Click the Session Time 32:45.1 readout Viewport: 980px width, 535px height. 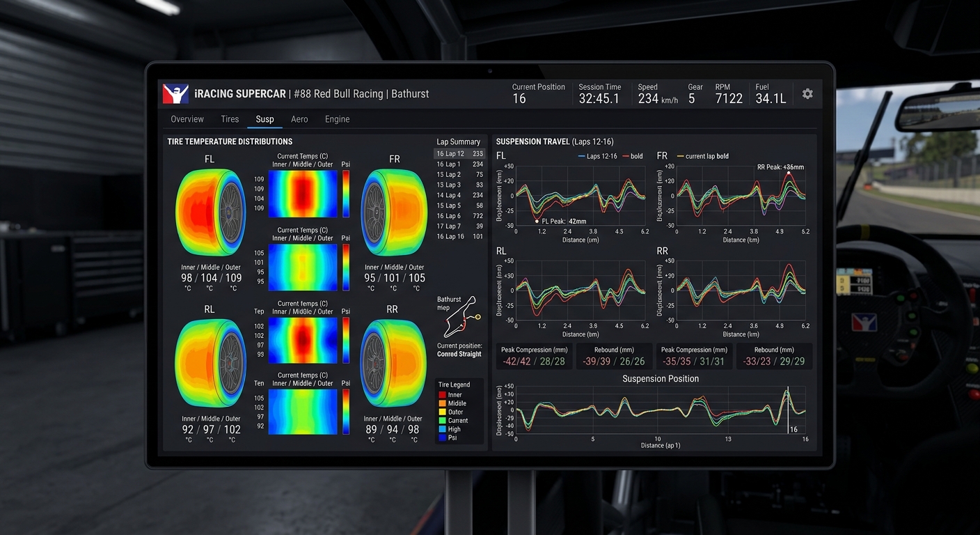pyautogui.click(x=599, y=94)
